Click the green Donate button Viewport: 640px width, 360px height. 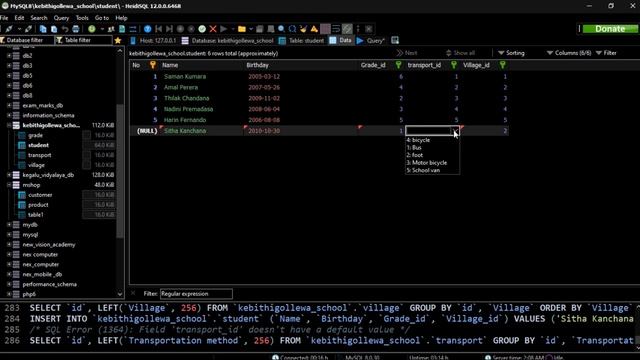[x=610, y=29]
